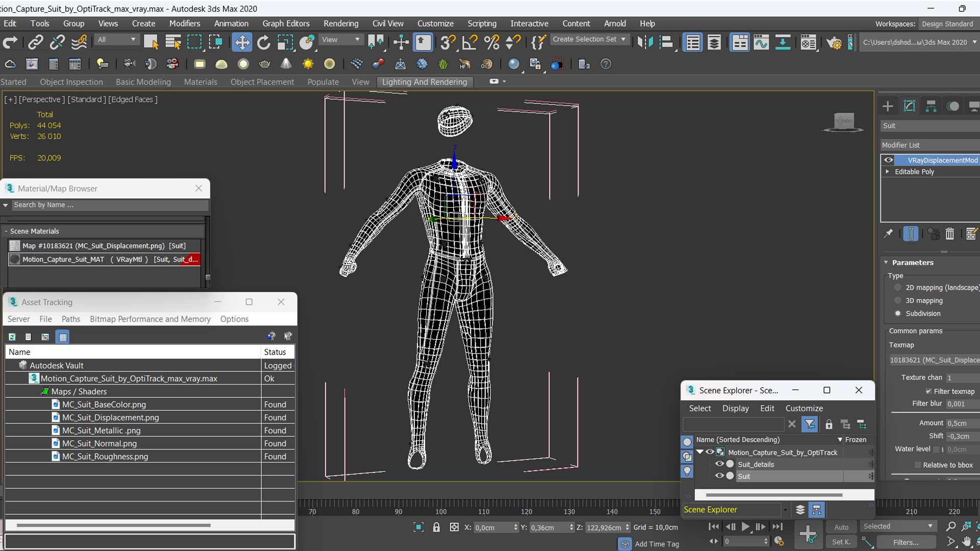Click the Mirror tool icon
This screenshot has height=551, width=980.
click(645, 42)
